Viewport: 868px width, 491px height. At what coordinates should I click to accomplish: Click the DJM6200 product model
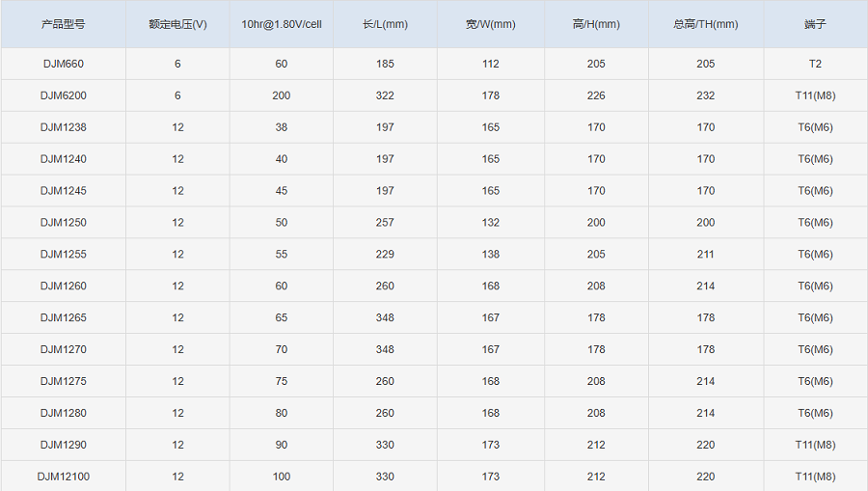click(x=63, y=95)
